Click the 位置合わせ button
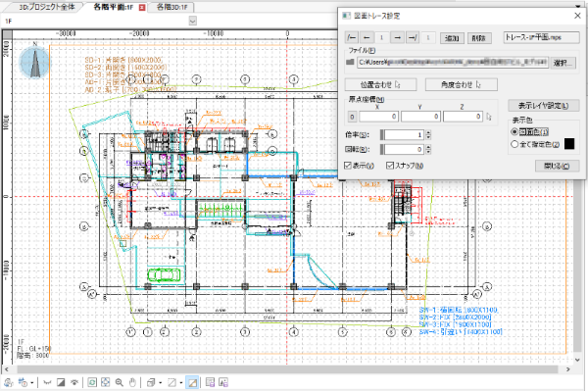This screenshot has width=588, height=391. tap(380, 84)
